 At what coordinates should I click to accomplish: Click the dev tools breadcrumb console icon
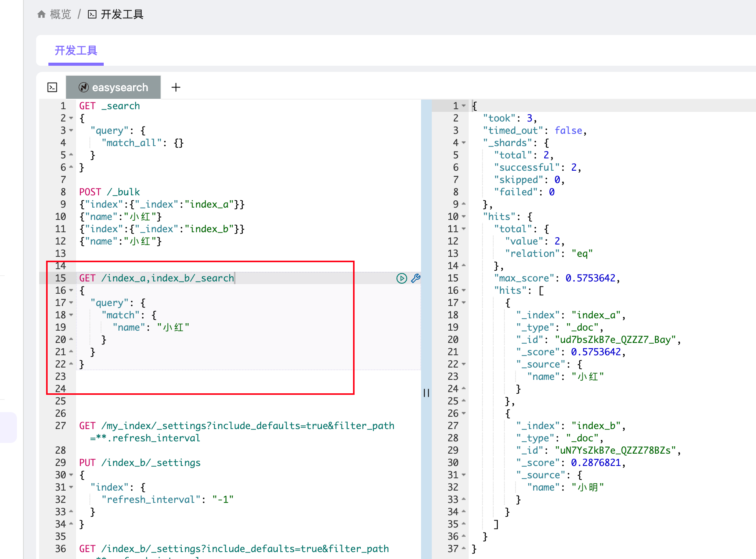(x=92, y=15)
